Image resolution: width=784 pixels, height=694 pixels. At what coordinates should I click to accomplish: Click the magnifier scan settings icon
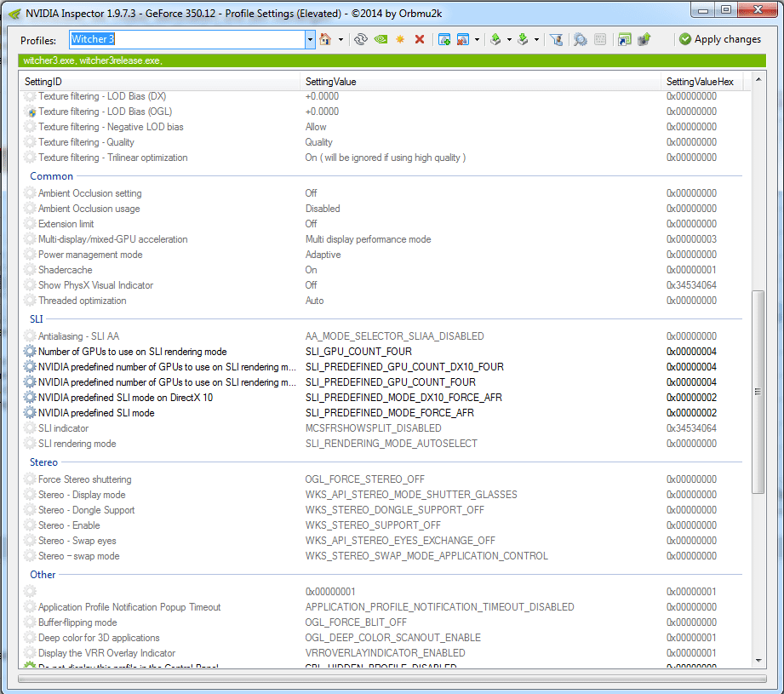[580, 39]
